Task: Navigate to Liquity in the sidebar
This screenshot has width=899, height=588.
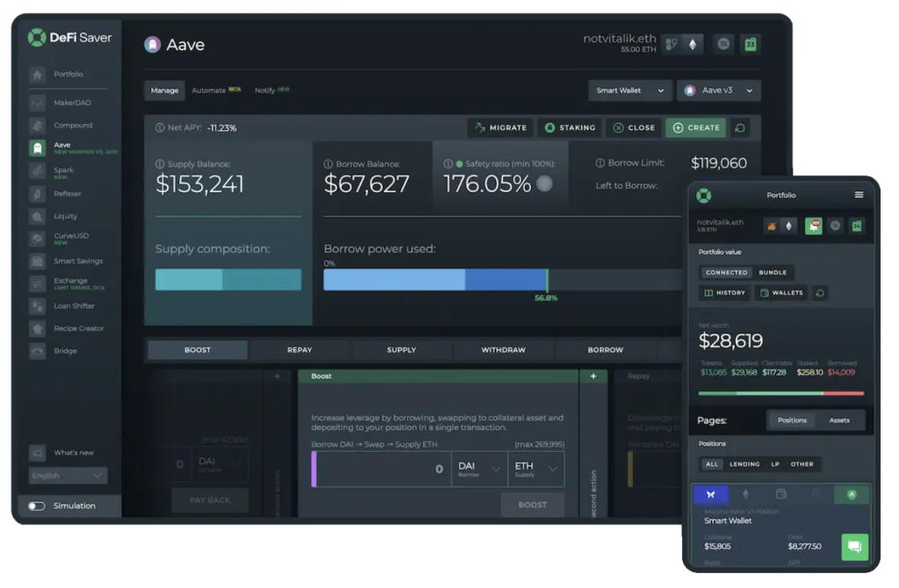Action: 54,216
